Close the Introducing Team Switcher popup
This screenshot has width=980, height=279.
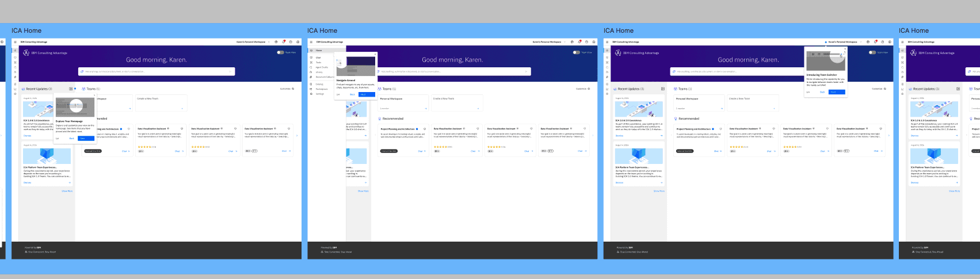point(845,49)
